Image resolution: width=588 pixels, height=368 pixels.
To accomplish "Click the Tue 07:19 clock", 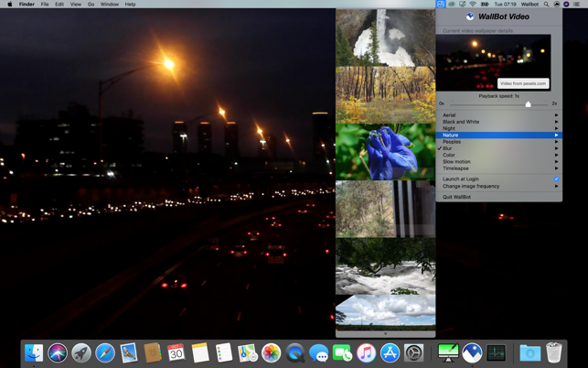I will [x=505, y=5].
